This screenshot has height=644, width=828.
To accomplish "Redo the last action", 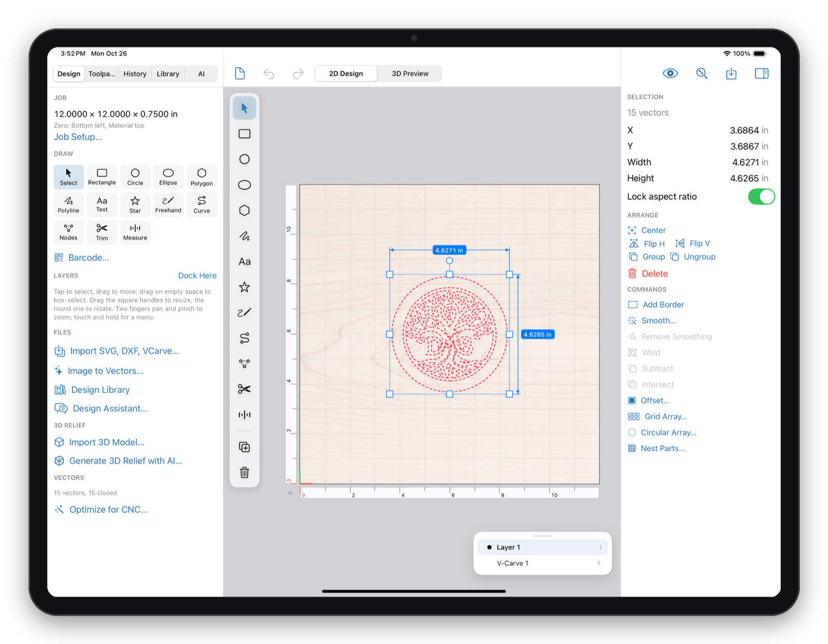I will 298,73.
